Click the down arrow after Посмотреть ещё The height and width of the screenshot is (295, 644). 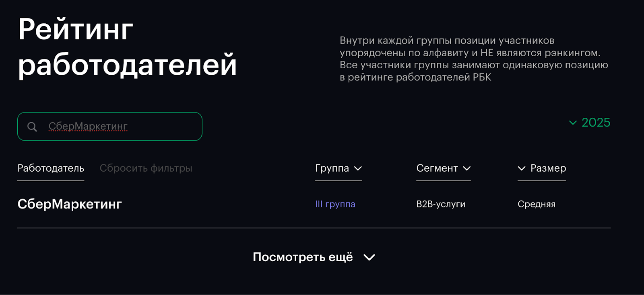pyautogui.click(x=369, y=257)
